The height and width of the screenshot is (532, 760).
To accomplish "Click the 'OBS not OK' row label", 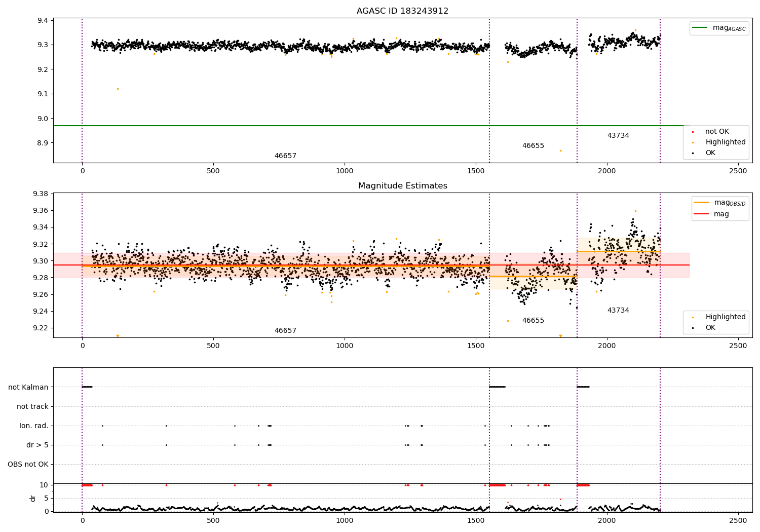I will (28, 465).
